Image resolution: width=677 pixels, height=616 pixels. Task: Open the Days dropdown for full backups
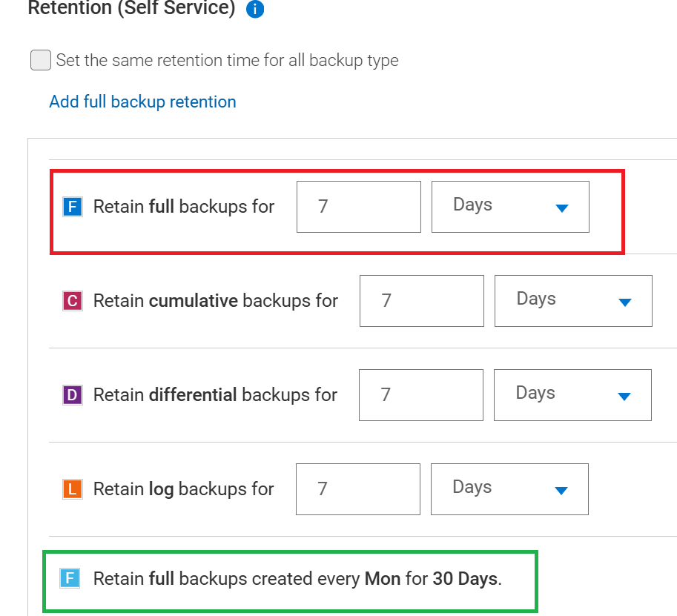[510, 207]
